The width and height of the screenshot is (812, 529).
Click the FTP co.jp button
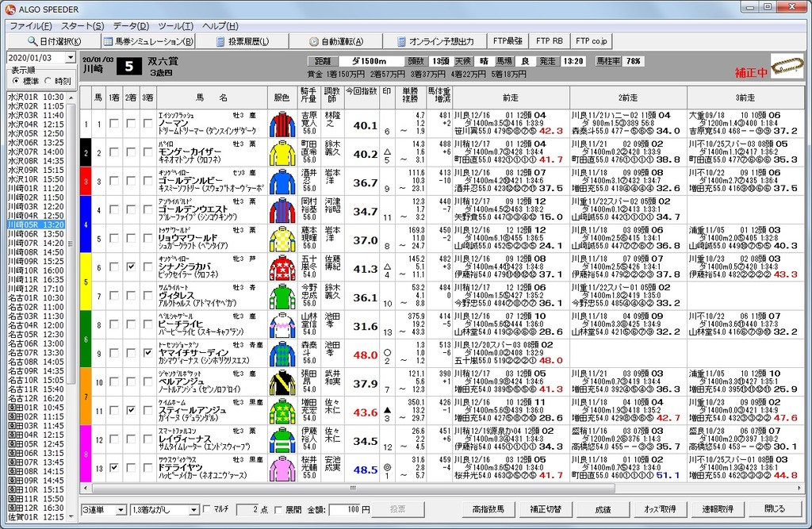(x=592, y=41)
